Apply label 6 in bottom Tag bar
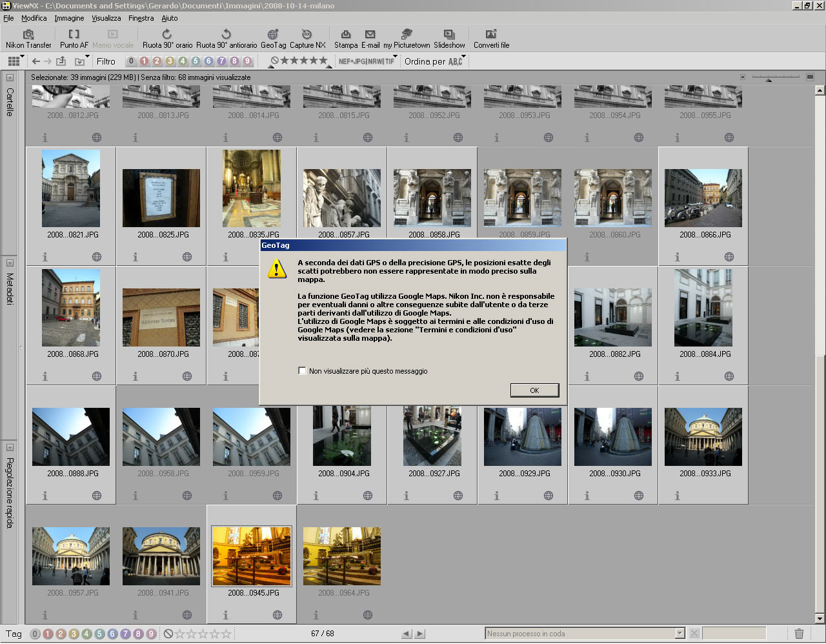 pos(112,634)
